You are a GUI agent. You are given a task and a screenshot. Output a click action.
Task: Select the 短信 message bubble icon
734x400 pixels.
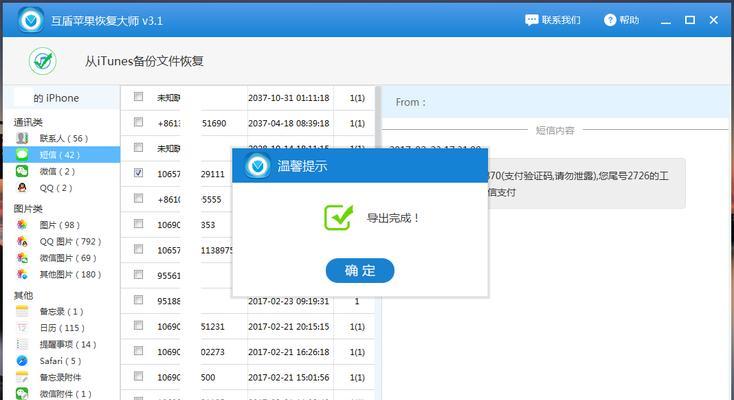(x=22, y=155)
